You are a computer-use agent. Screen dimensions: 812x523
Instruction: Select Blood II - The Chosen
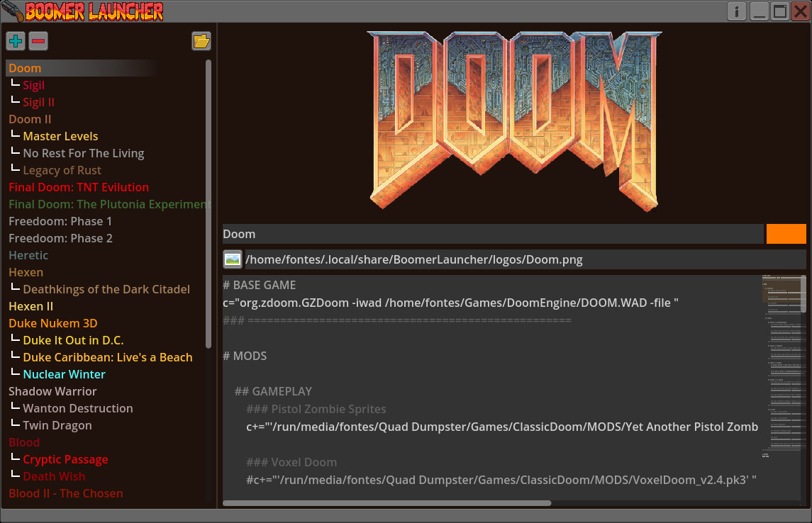tap(65, 493)
